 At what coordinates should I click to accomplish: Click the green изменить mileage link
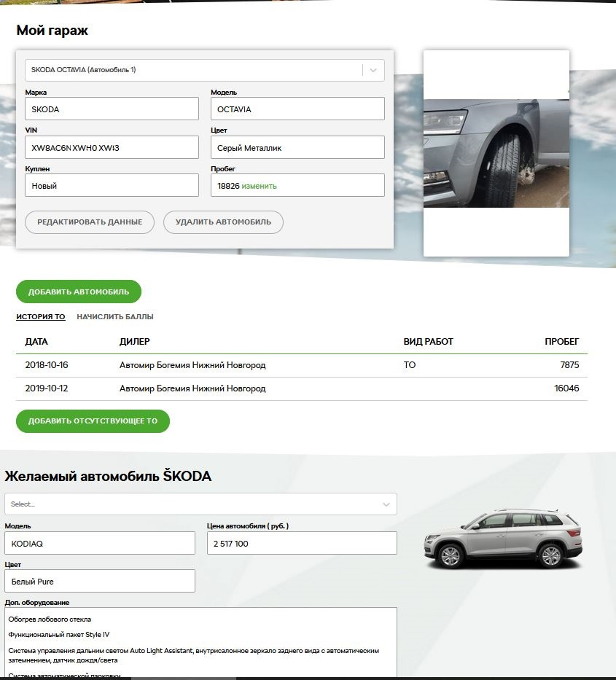259,186
